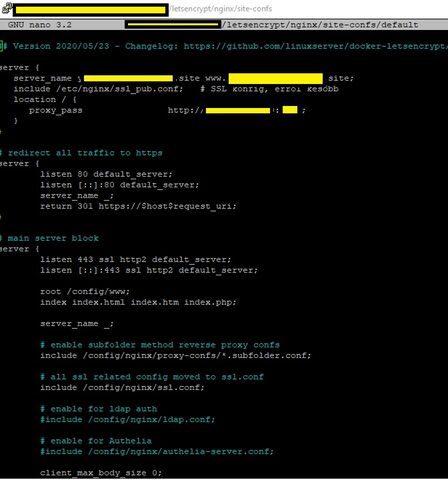Image resolution: width=448 pixels, height=480 pixels.
Task: Click the 'location / {' line
Action: click(45, 100)
